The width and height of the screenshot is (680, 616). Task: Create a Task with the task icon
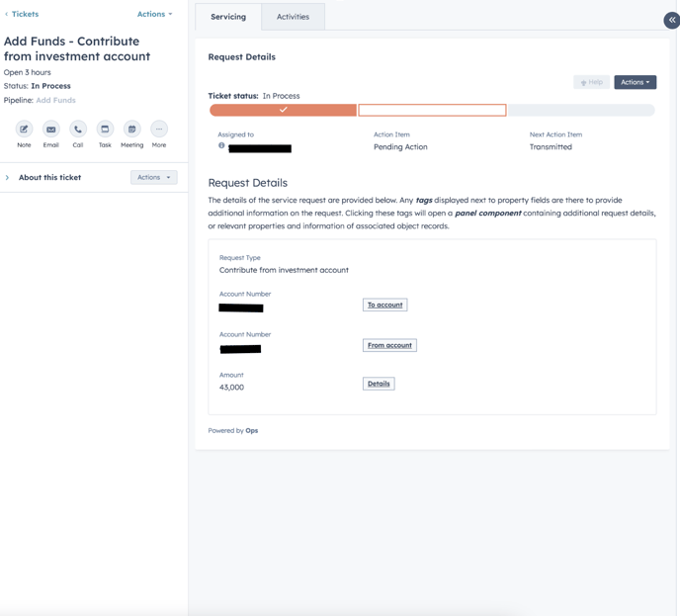[105, 130]
